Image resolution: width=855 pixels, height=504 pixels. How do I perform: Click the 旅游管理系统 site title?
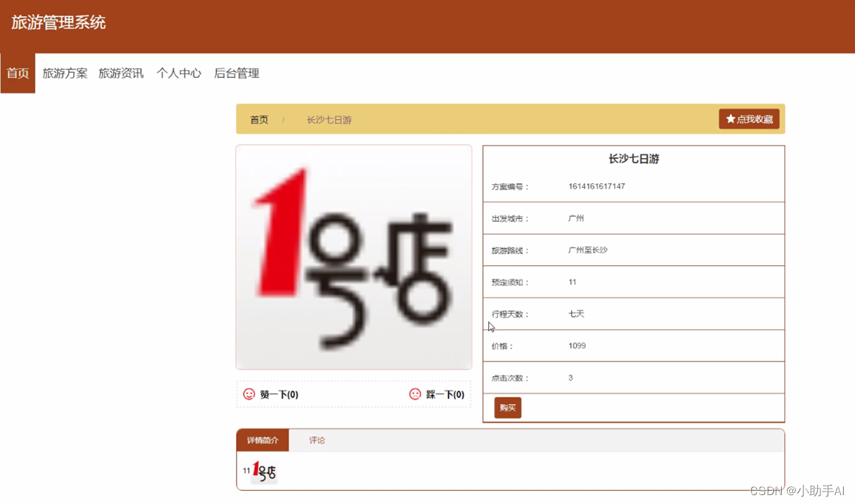click(x=58, y=22)
